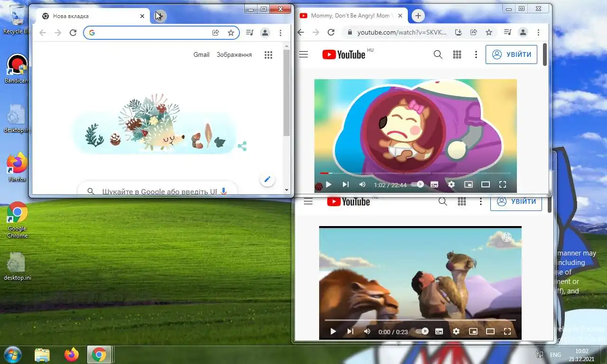Viewport: 607px width, 364px height.
Task: Open the profile icon in the YouTube window
Action: (x=523, y=32)
